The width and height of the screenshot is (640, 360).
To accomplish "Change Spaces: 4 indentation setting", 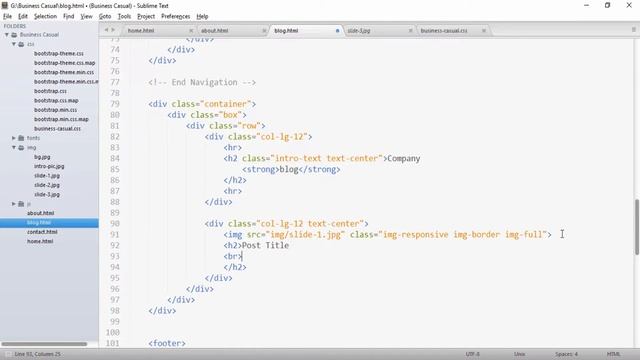I will pos(567,354).
